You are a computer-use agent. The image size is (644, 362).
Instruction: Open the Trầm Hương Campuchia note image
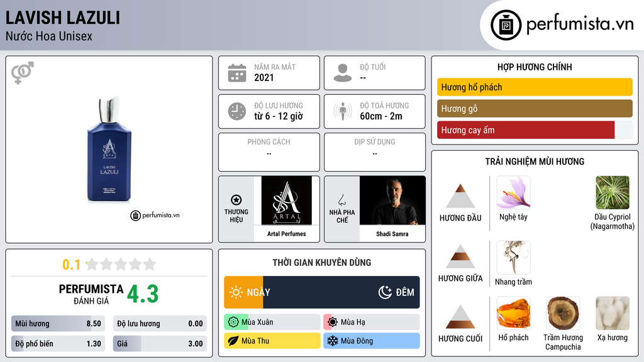563,313
